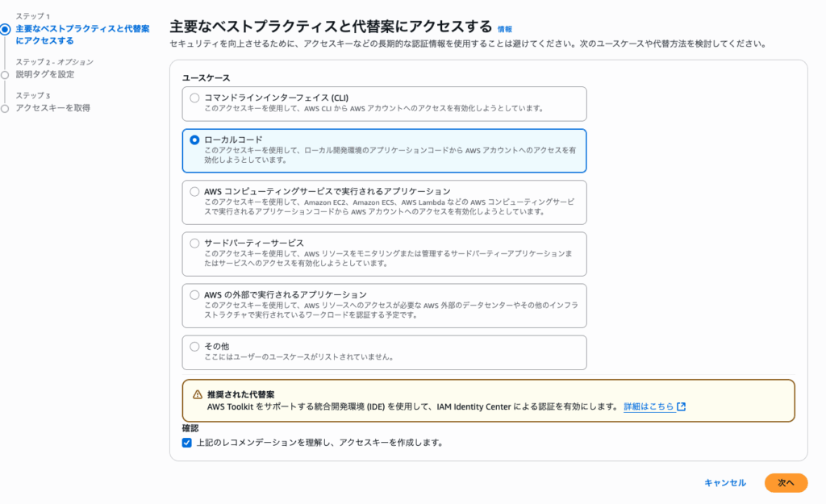Click the ユースケース section label

coord(206,78)
